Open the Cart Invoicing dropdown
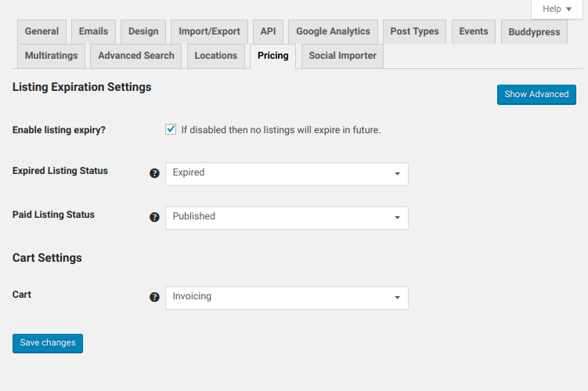 coord(287,298)
